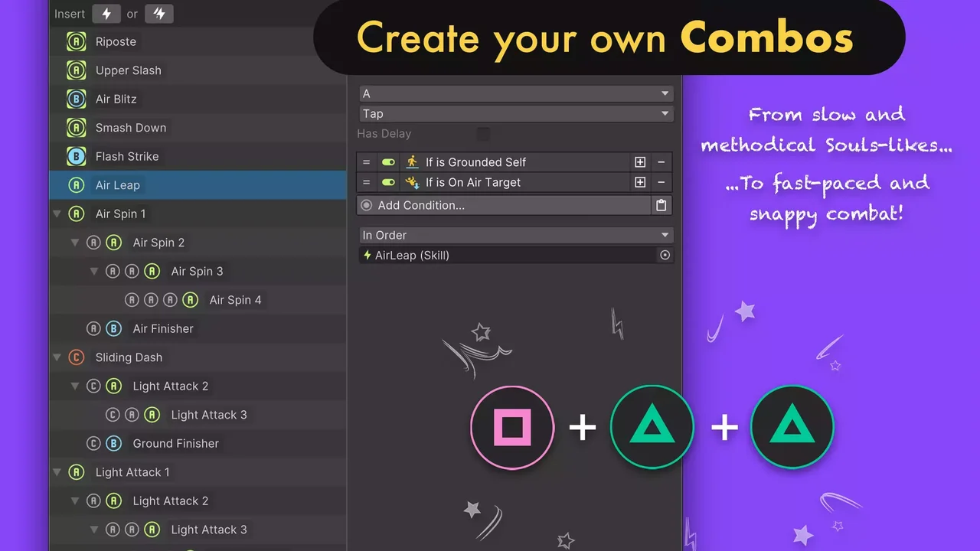This screenshot has height=551, width=980.
Task: Collapse Light Attack 2 node under Light Attack 1
Action: 75,501
